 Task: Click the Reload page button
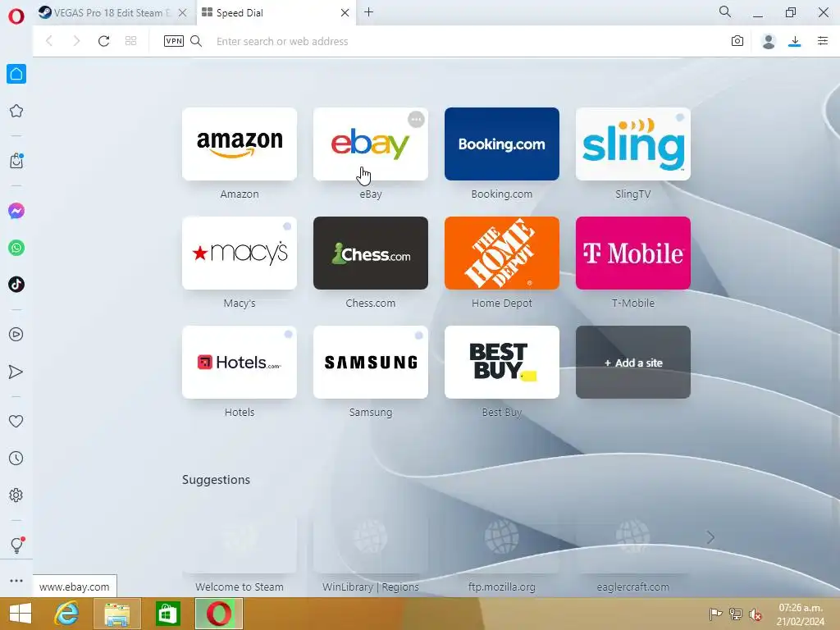click(x=104, y=41)
